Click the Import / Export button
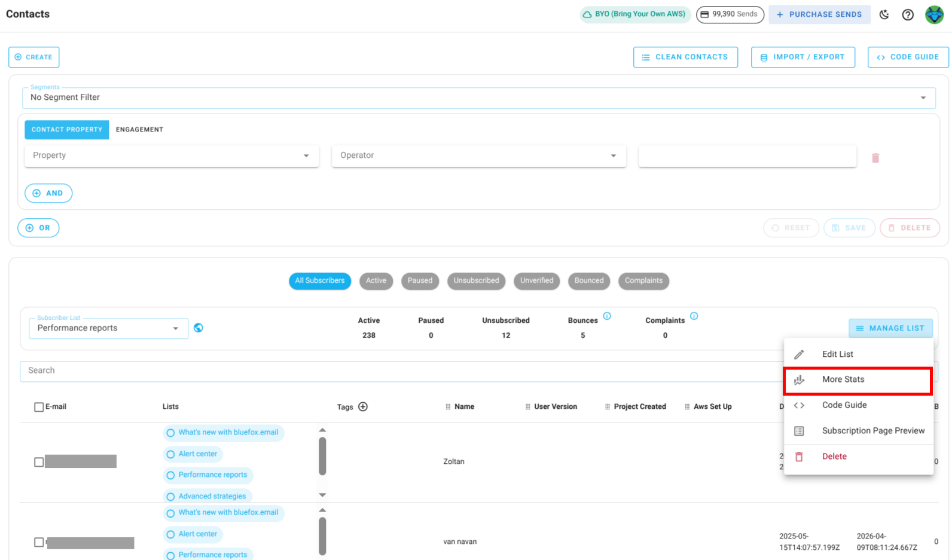 click(x=803, y=57)
